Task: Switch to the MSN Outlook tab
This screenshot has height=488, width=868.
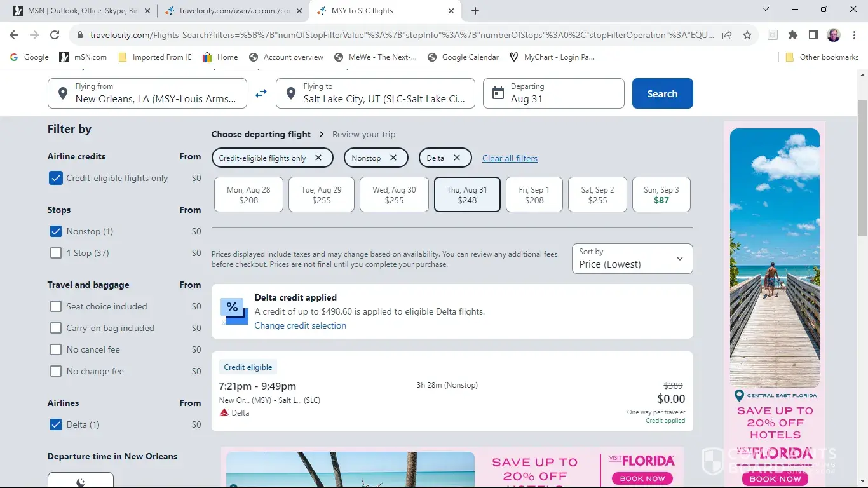Action: click(83, 11)
